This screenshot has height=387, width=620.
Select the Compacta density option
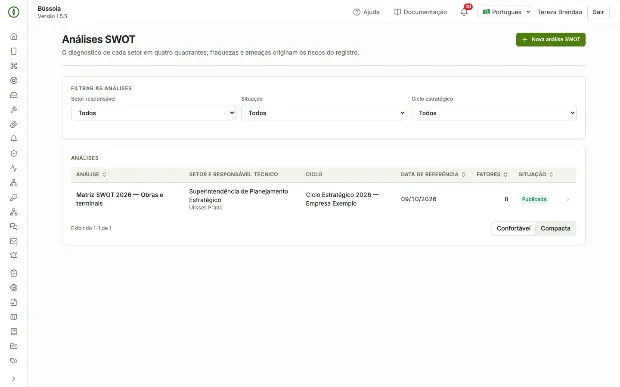(x=555, y=228)
